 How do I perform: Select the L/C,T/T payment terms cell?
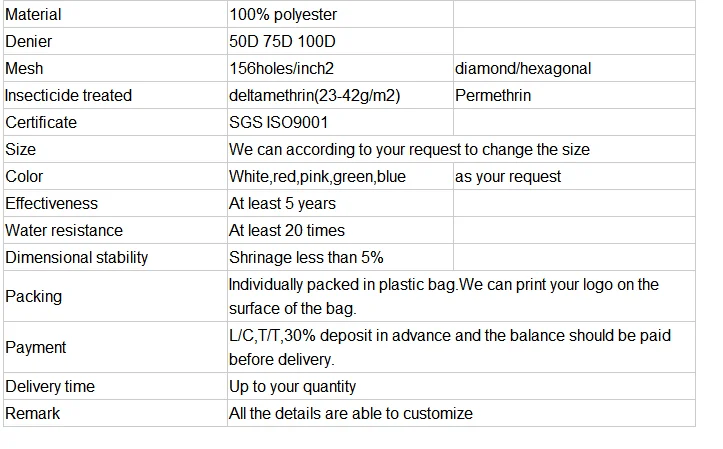click(x=449, y=347)
